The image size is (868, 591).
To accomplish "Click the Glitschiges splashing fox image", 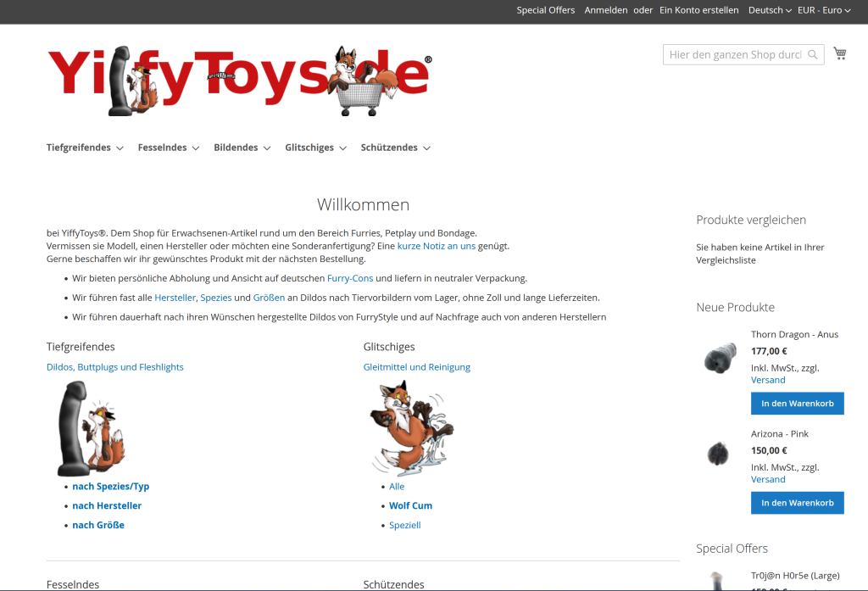I will (x=411, y=428).
